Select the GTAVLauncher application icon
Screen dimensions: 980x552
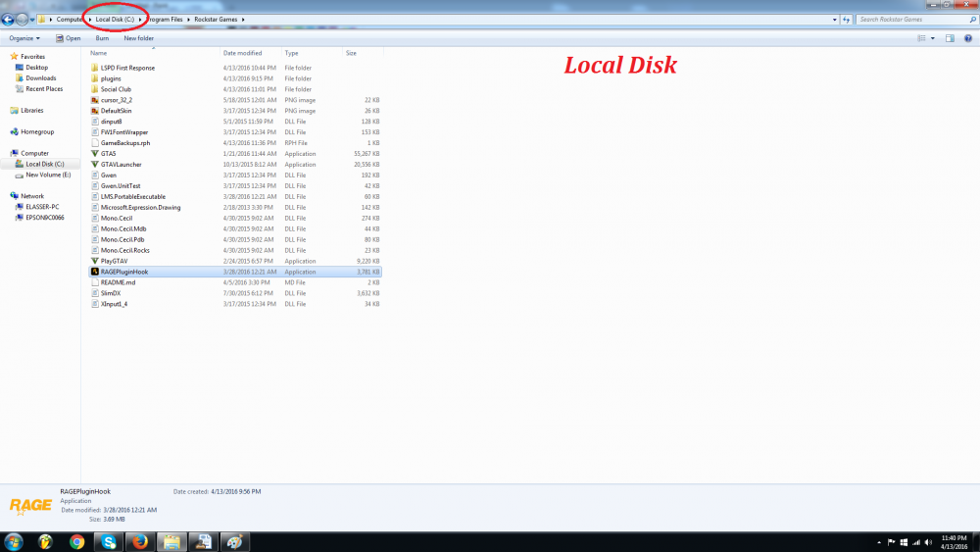tap(95, 164)
